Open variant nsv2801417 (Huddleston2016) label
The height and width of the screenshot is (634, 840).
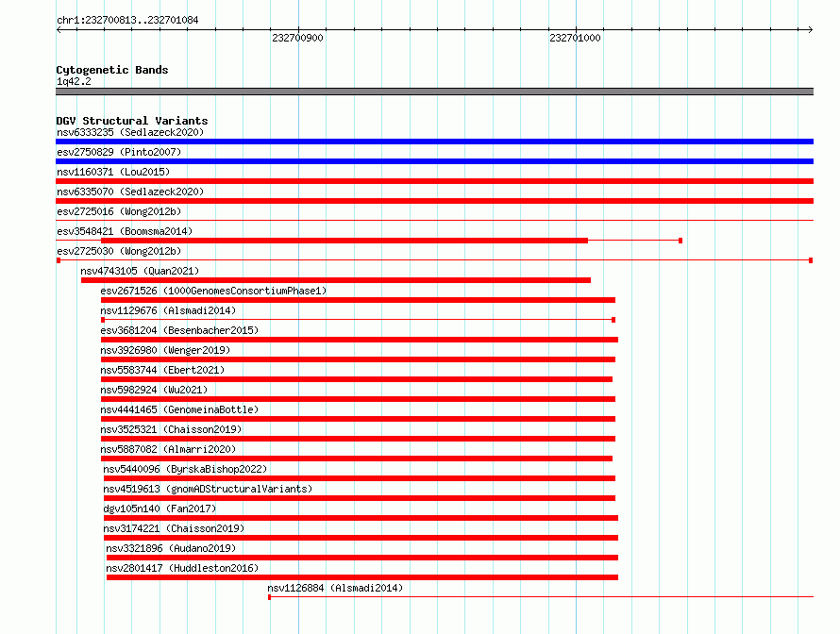point(182,568)
